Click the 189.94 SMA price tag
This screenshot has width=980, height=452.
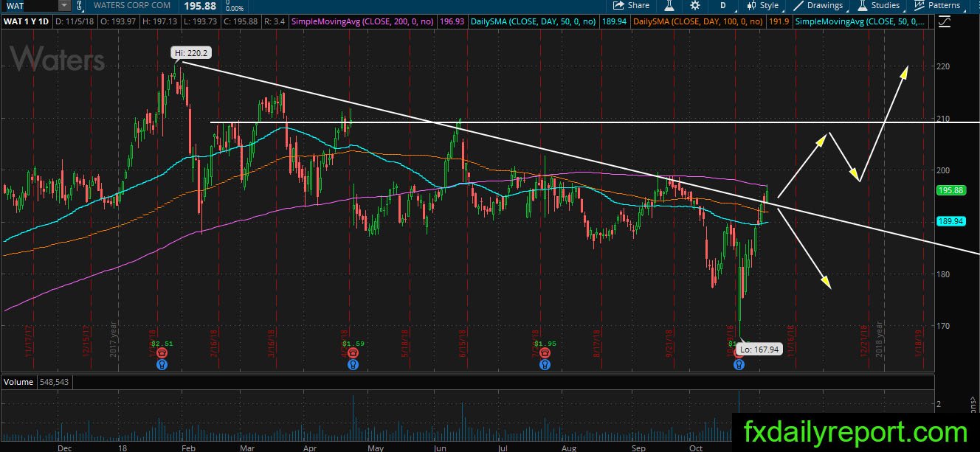950,220
